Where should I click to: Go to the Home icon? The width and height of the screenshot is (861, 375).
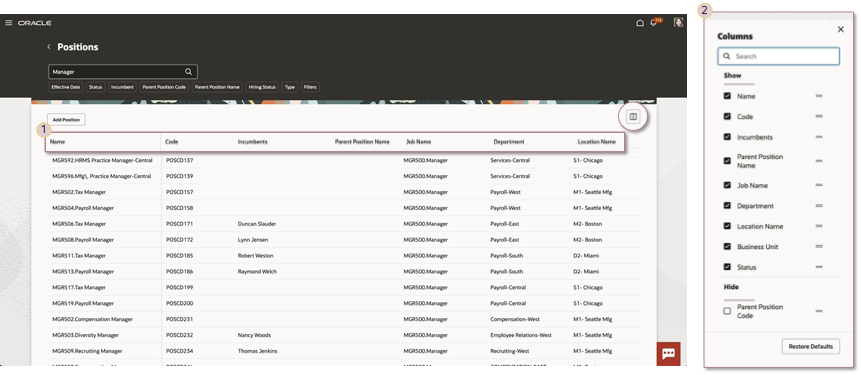pyautogui.click(x=640, y=23)
